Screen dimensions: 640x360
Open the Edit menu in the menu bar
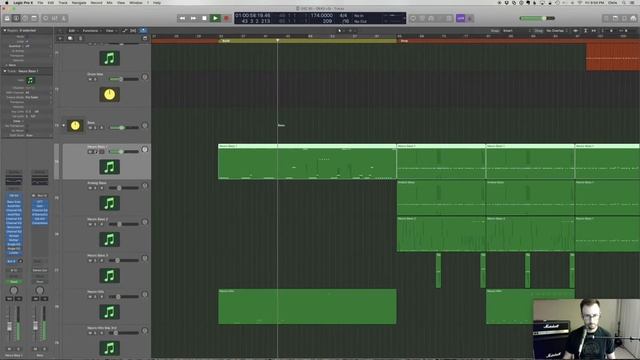coord(51,2)
